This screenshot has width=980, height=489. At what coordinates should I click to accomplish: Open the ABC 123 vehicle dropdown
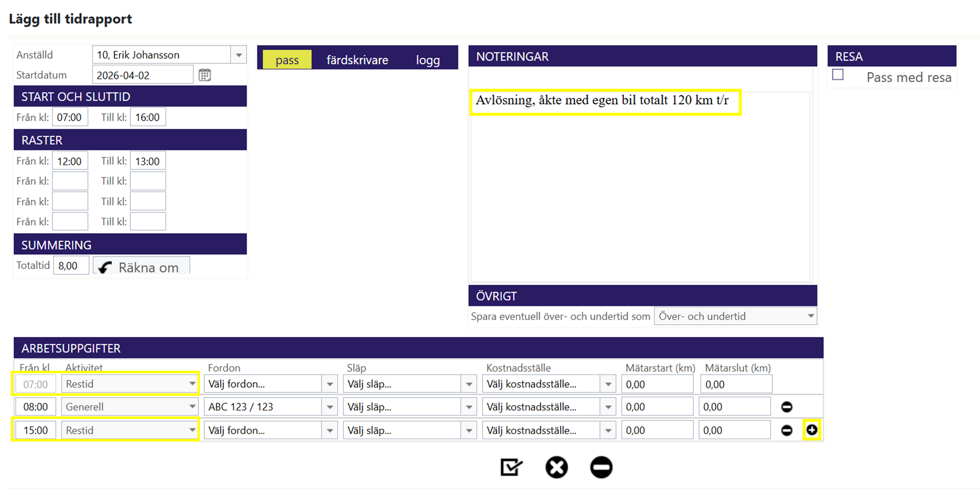(x=330, y=407)
